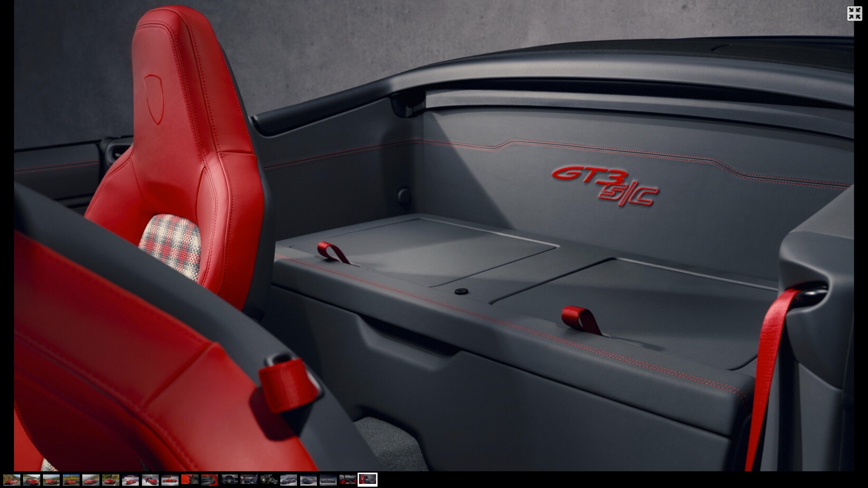Show the thirteenth thumbnail, dark interior
The width and height of the screenshot is (868, 488).
click(249, 480)
